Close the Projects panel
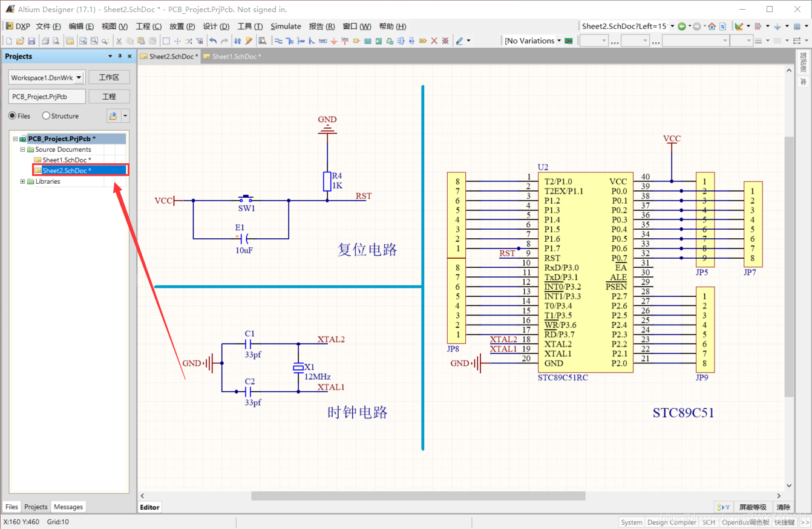Image resolution: width=812 pixels, height=529 pixels. pyautogui.click(x=129, y=56)
